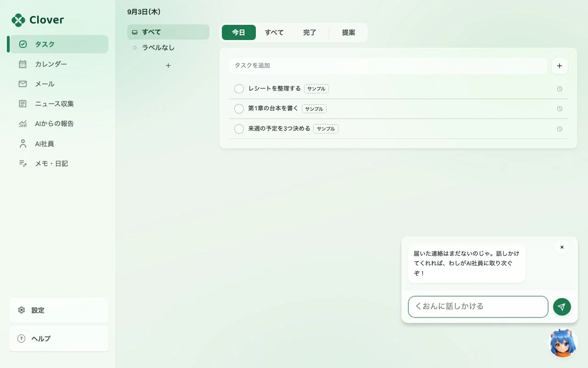Check off 来週の予定を3つ決める task circle
This screenshot has height=368, width=588.
(239, 129)
